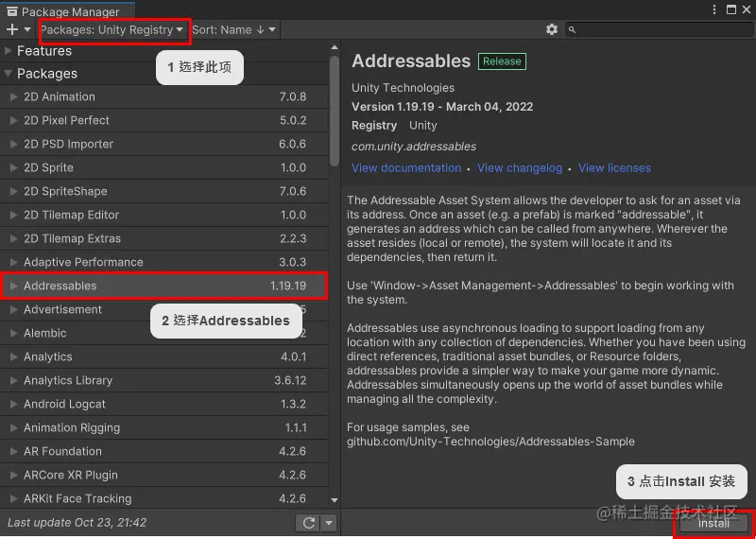Open the Sort: Name dropdown
756x539 pixels.
(x=233, y=30)
